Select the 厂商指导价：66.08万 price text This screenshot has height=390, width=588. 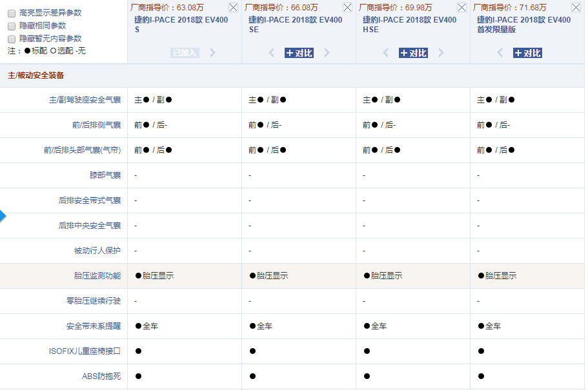pyautogui.click(x=281, y=8)
